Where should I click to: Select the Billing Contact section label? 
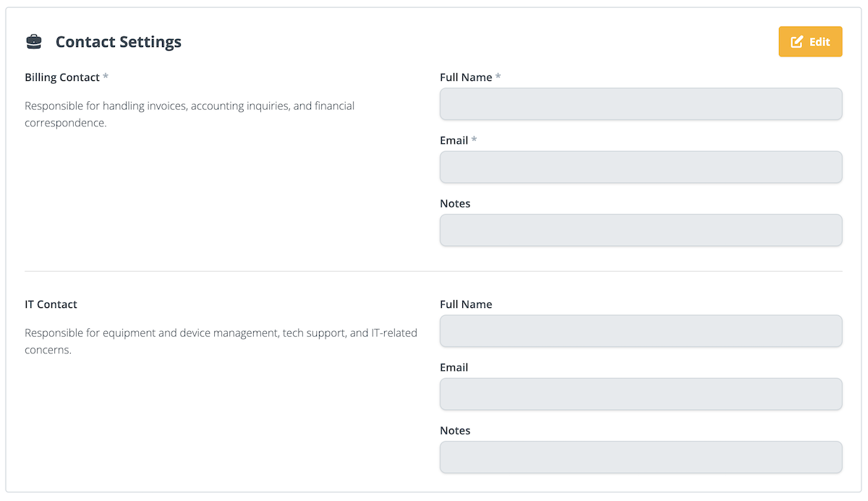coord(62,77)
